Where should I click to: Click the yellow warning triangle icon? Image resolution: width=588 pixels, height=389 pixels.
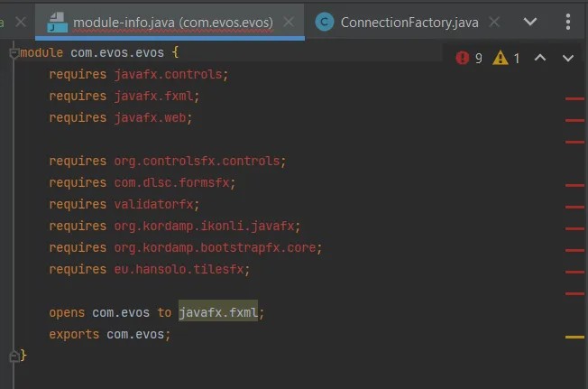(501, 58)
